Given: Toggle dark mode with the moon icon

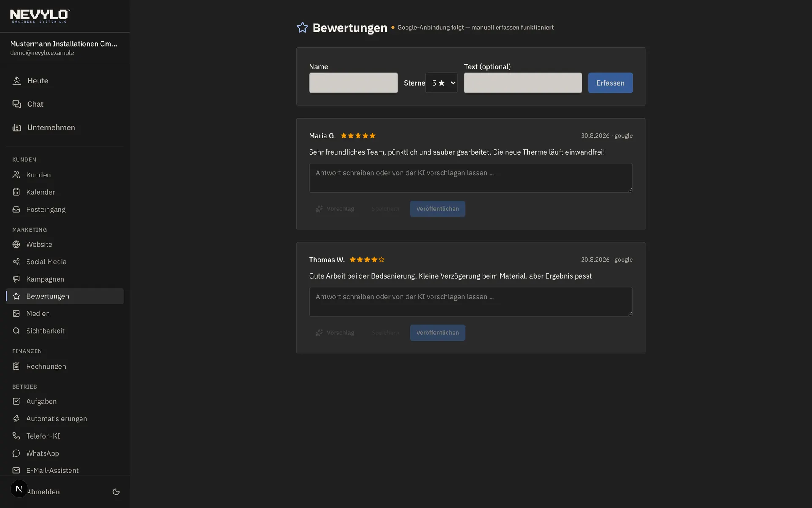Looking at the screenshot, I should point(116,492).
